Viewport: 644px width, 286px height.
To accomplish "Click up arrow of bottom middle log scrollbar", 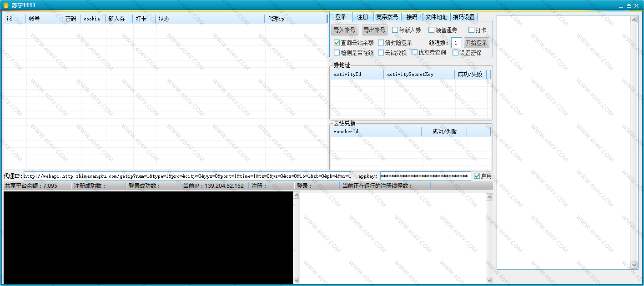I will coord(489,197).
